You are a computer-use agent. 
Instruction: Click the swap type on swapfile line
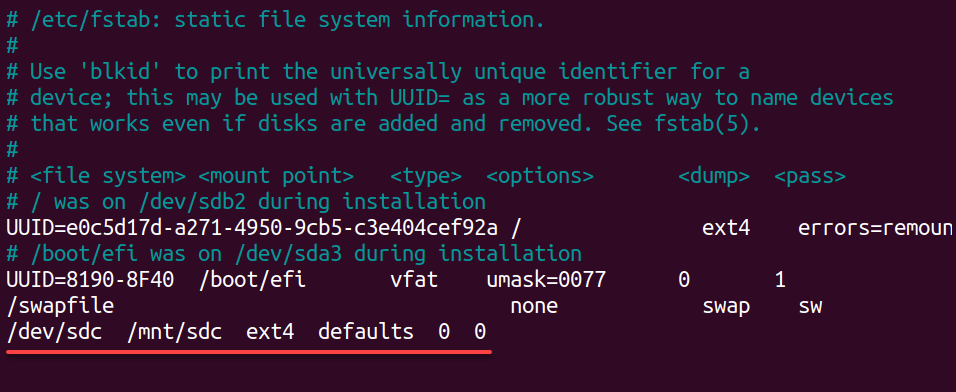(726, 305)
